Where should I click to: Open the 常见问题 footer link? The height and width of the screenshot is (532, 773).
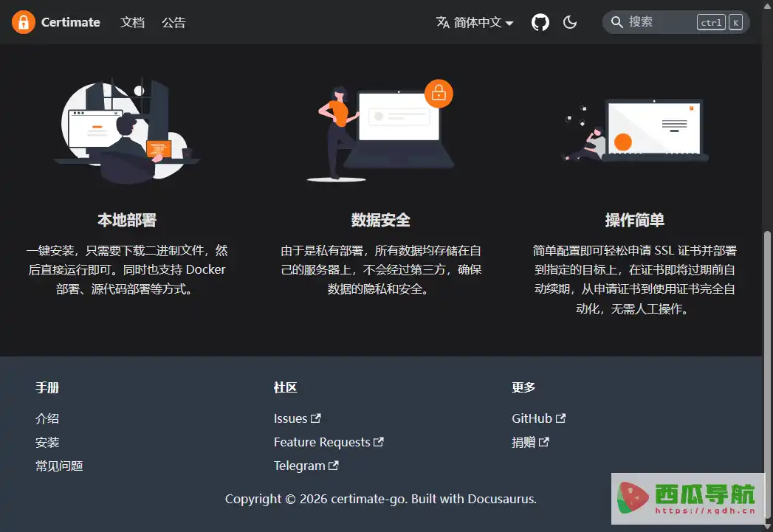point(59,466)
